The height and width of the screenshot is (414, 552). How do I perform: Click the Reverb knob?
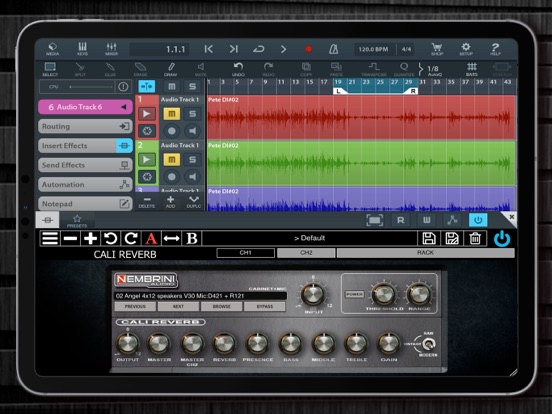click(224, 344)
